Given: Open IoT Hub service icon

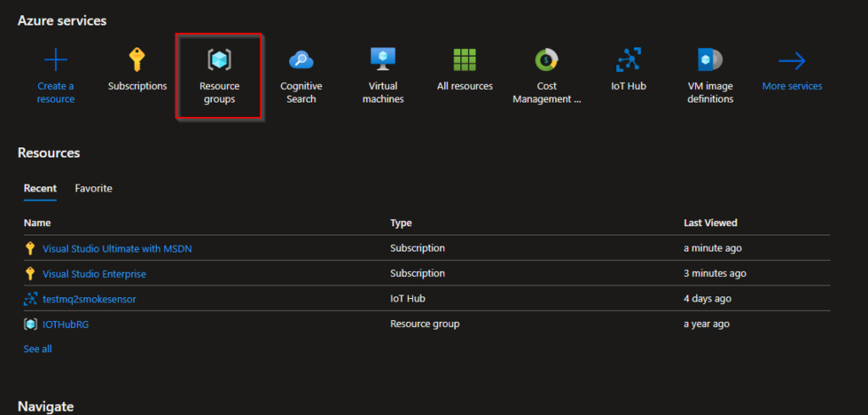Looking at the screenshot, I should click(x=628, y=60).
